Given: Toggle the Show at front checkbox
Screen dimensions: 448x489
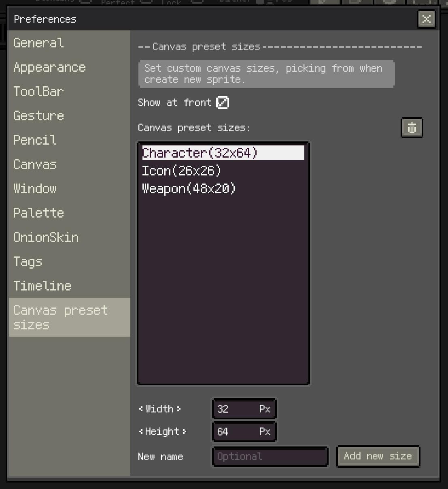Looking at the screenshot, I should coord(223,102).
